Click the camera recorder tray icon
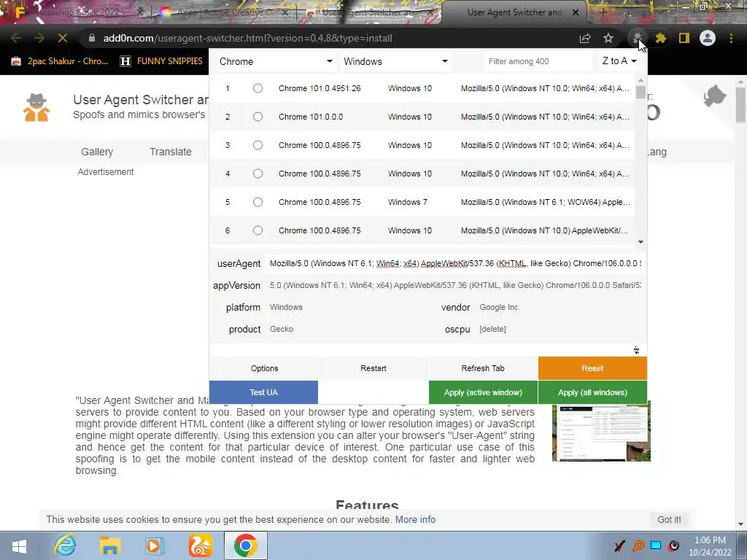The image size is (747, 560). (673, 545)
